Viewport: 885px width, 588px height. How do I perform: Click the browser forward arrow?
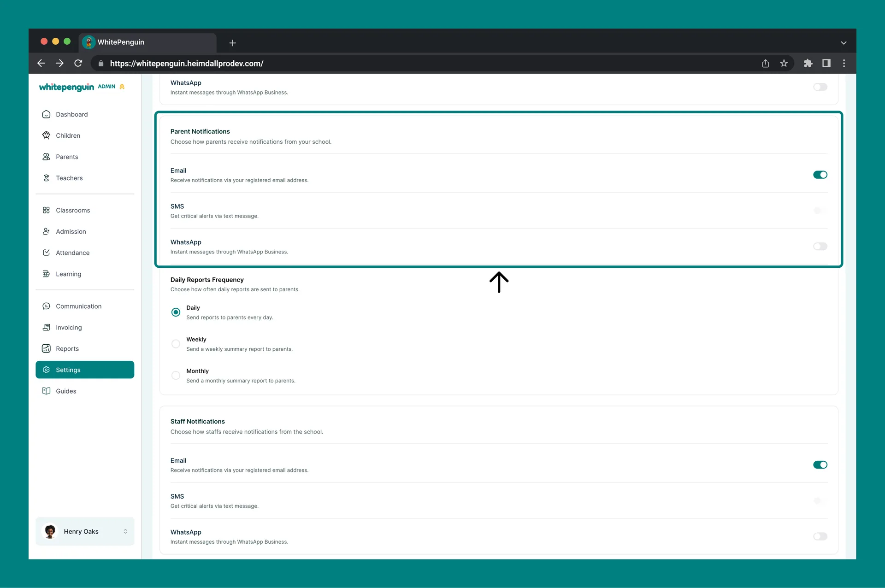tap(59, 63)
